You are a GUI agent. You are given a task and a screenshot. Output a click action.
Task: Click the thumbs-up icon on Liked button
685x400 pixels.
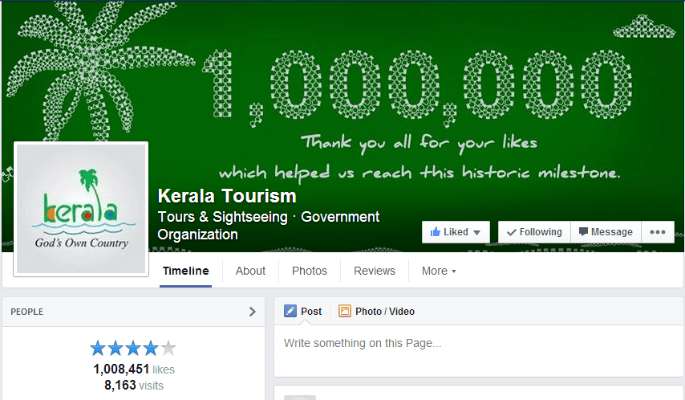(435, 232)
